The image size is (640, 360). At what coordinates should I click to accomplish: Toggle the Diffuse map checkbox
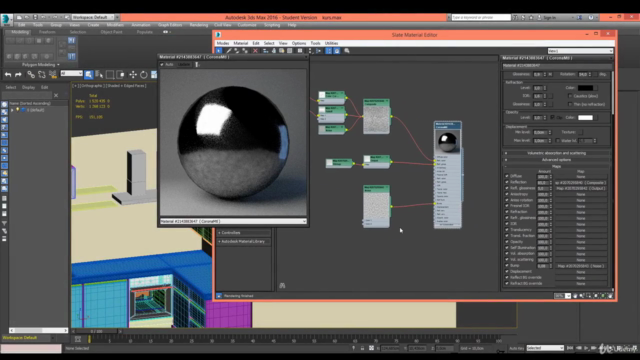coord(507,176)
